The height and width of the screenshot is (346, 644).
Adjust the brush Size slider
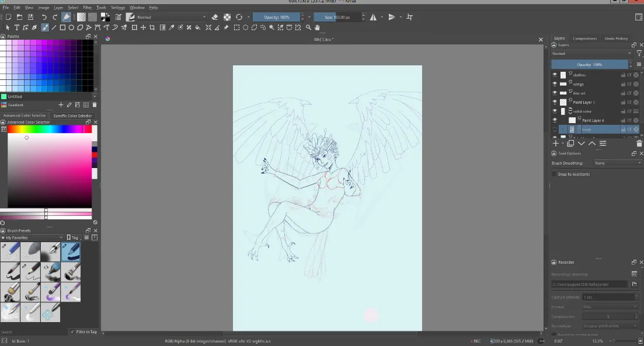[337, 17]
